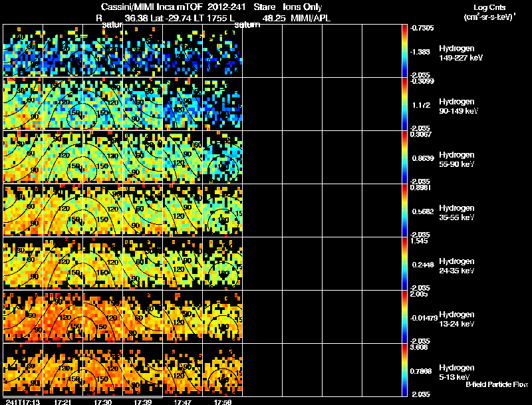Image resolution: width=532 pixels, height=405 pixels.
Task: Select the 17:30 Hydrogen 35-55 keV panel
Action: click(x=103, y=210)
